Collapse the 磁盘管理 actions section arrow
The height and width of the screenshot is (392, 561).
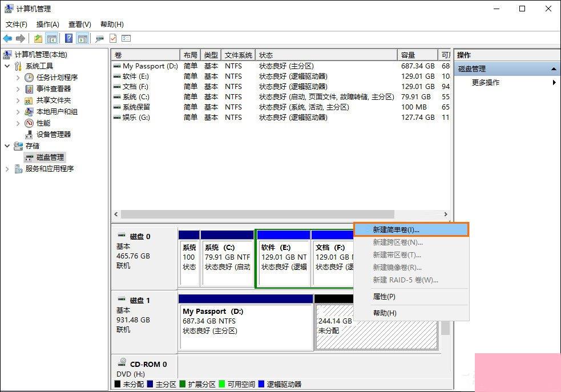click(554, 68)
